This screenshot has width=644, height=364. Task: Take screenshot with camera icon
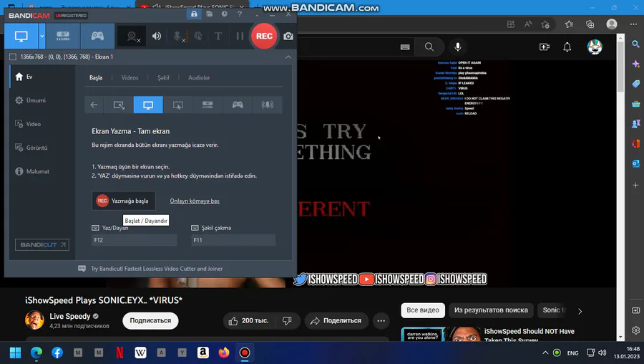point(288,37)
